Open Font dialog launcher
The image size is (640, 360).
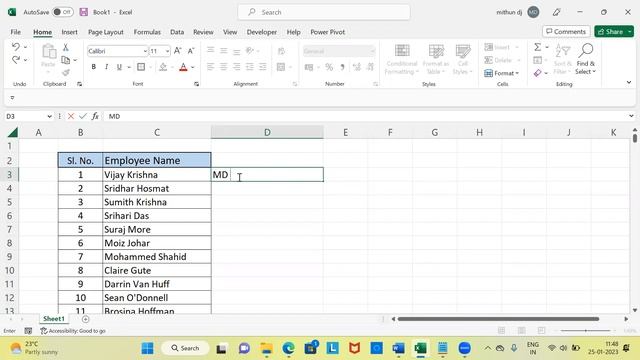tap(196, 84)
